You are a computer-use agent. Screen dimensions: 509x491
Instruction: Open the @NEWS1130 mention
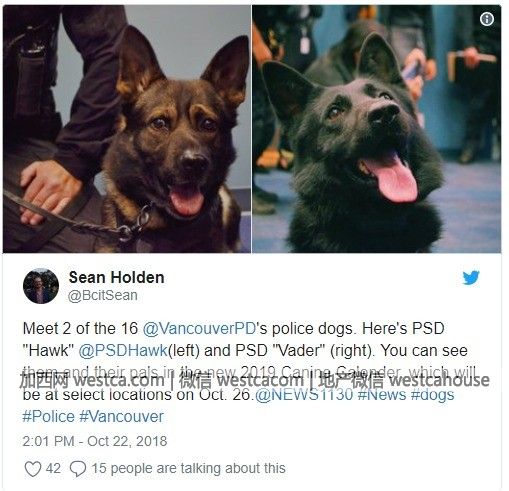coord(304,395)
